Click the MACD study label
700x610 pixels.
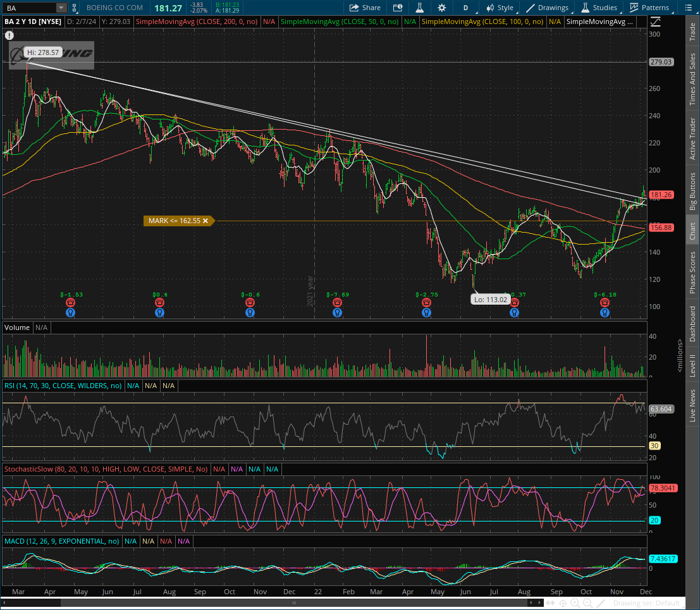61,541
